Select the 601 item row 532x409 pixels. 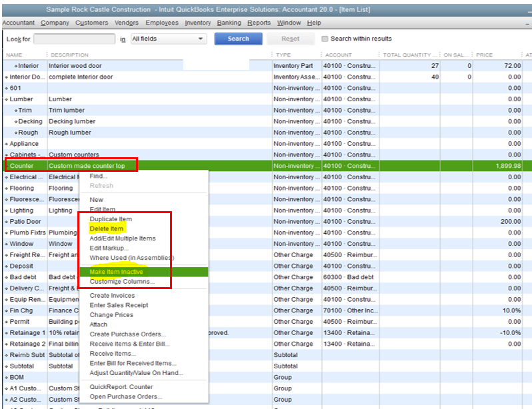pos(267,88)
